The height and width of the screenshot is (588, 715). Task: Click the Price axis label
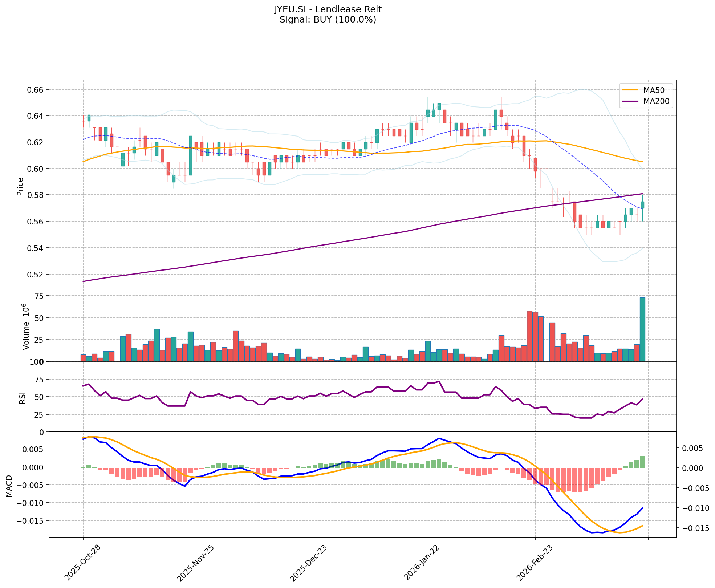[20, 186]
